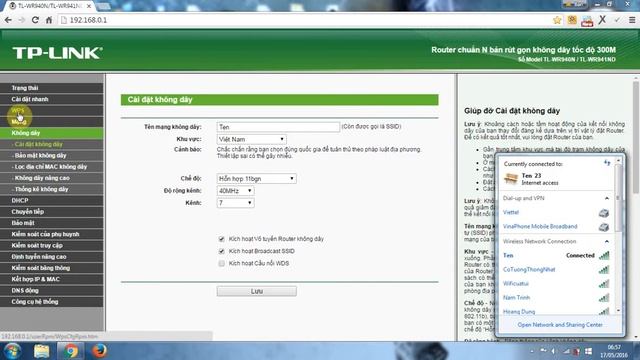Open Kiểm soát băng thông menu

(52, 268)
